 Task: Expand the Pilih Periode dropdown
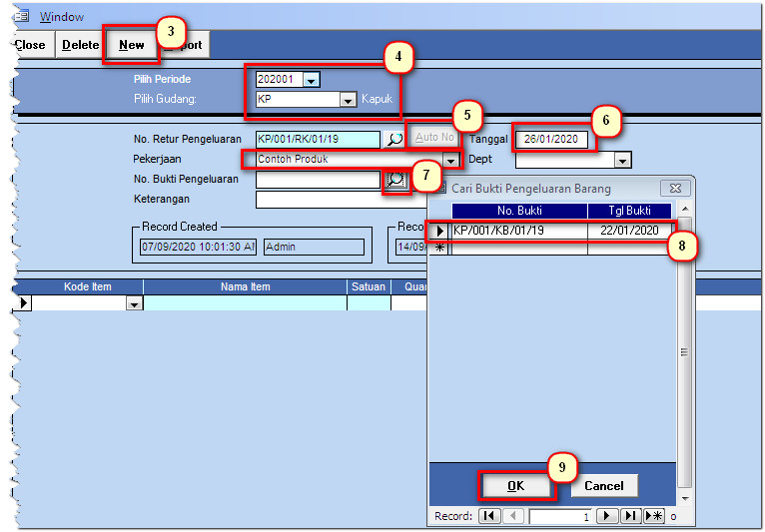coord(311,80)
